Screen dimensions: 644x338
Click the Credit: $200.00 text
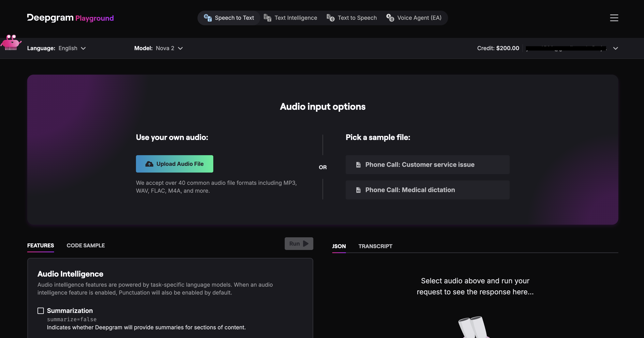(498, 48)
